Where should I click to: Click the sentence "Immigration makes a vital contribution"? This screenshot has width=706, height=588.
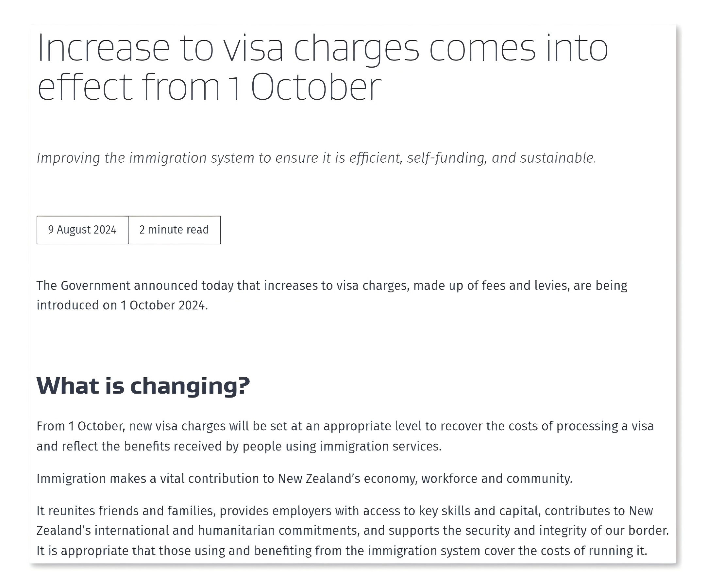(x=304, y=479)
